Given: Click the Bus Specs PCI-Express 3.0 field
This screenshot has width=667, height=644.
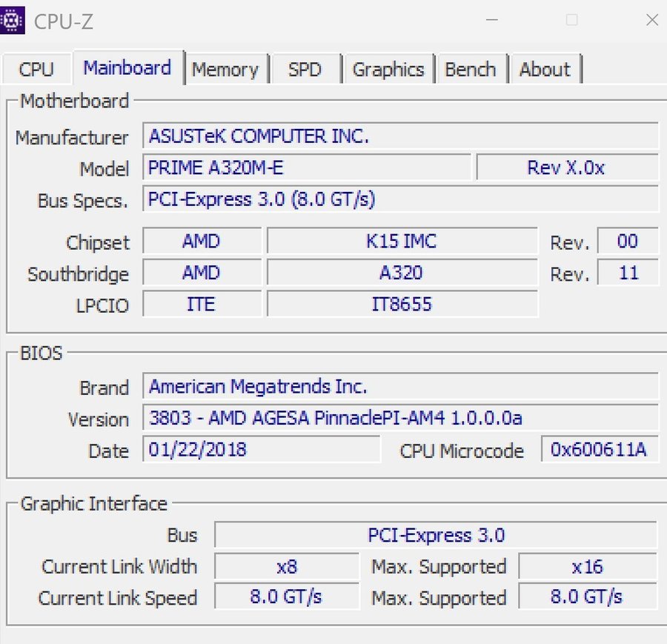Looking at the screenshot, I should click(x=400, y=199).
